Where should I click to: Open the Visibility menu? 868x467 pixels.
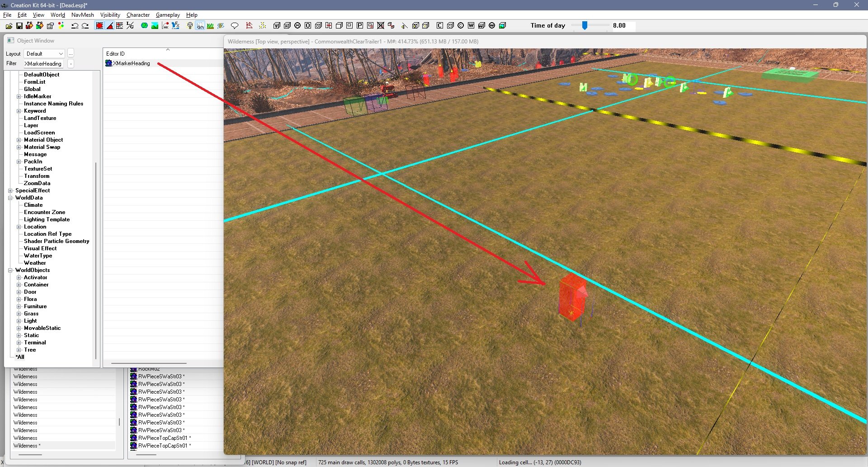click(x=110, y=15)
